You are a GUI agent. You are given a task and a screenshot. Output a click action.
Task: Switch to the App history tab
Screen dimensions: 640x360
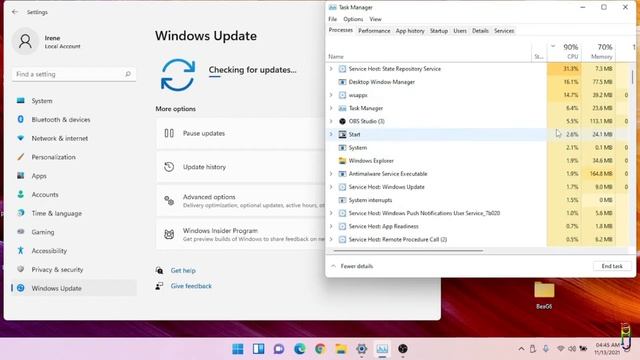(410, 31)
